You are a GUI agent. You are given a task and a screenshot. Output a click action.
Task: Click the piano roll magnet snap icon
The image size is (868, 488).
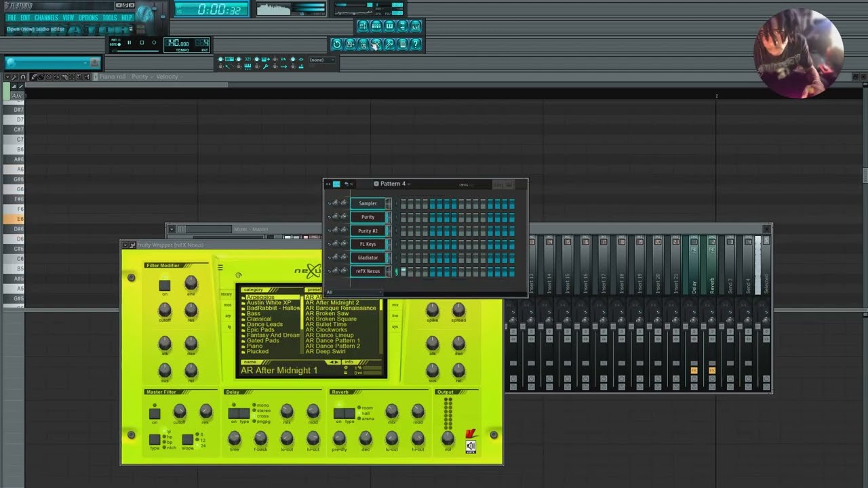point(23,77)
